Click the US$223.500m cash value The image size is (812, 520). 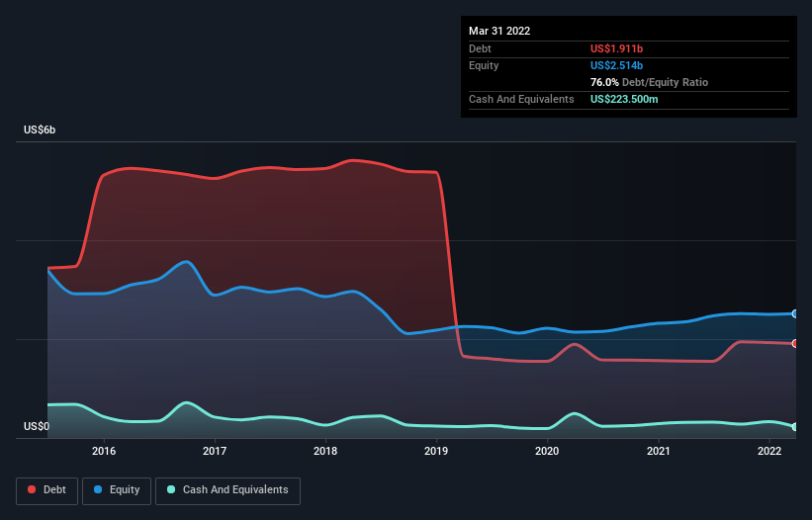coord(624,99)
